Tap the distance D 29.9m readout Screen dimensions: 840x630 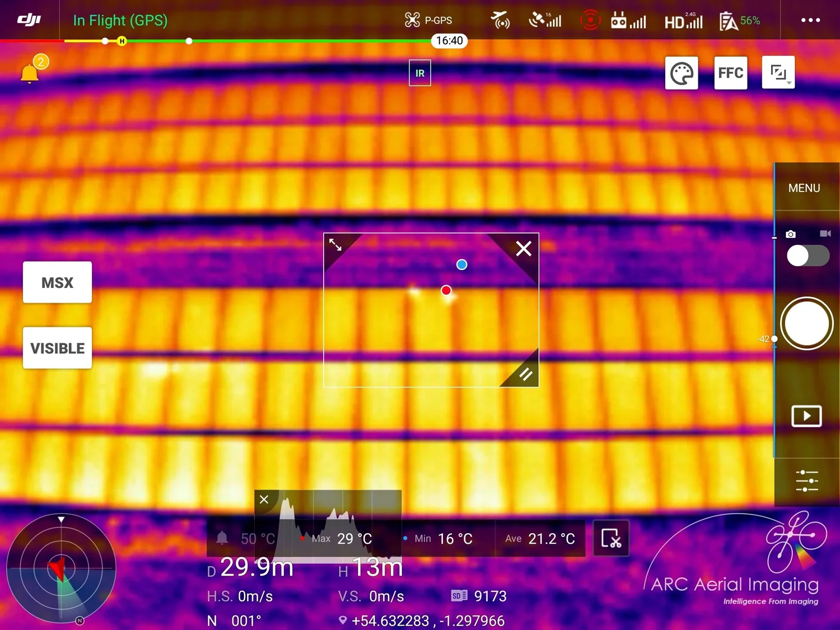pos(250,567)
